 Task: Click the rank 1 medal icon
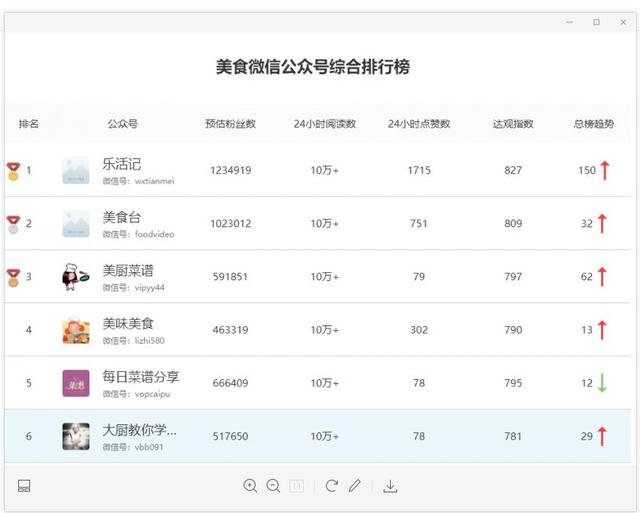pos(14,170)
